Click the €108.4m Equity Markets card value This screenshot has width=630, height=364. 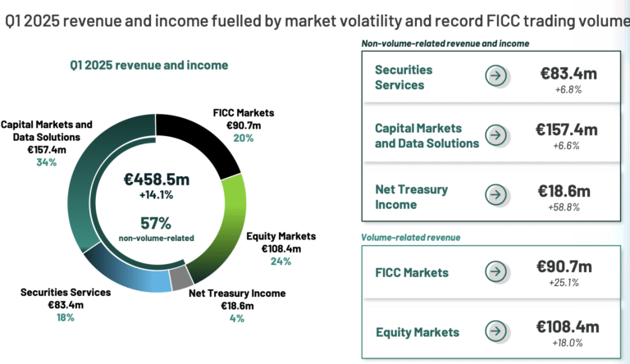pyautogui.click(x=568, y=326)
